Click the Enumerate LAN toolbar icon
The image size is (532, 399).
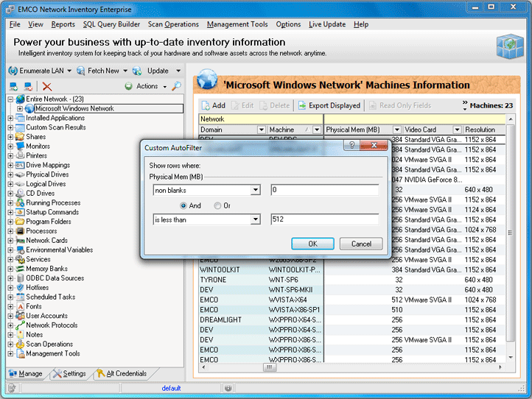[13, 71]
